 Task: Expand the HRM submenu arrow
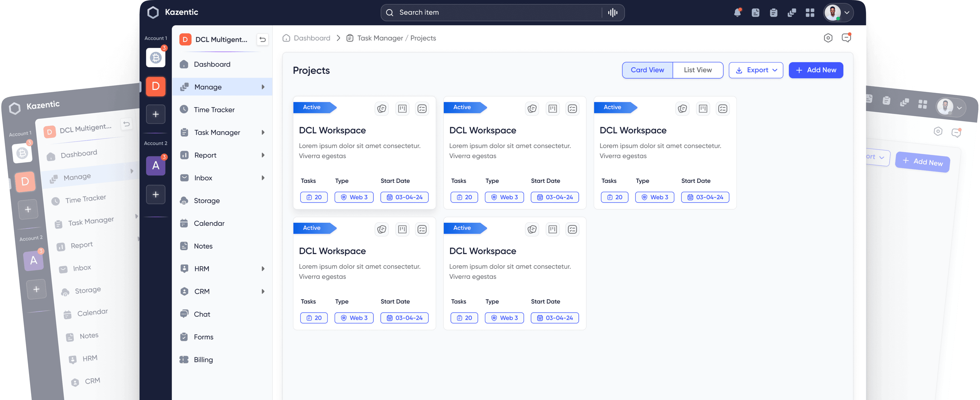(x=263, y=269)
